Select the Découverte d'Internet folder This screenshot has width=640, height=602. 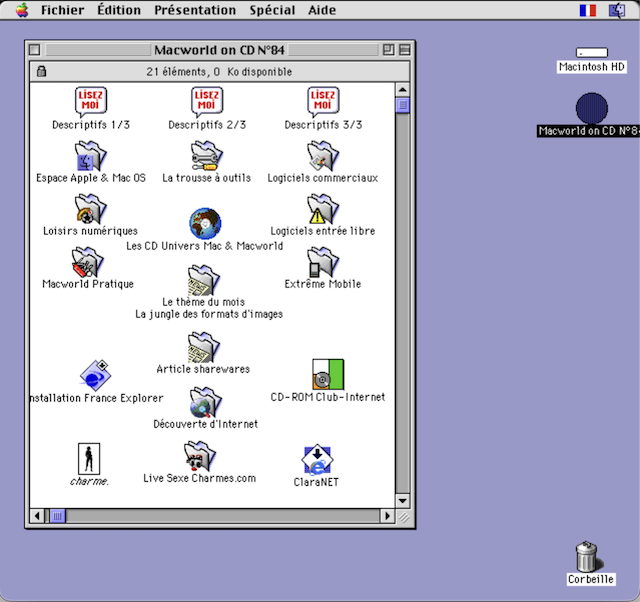point(206,402)
